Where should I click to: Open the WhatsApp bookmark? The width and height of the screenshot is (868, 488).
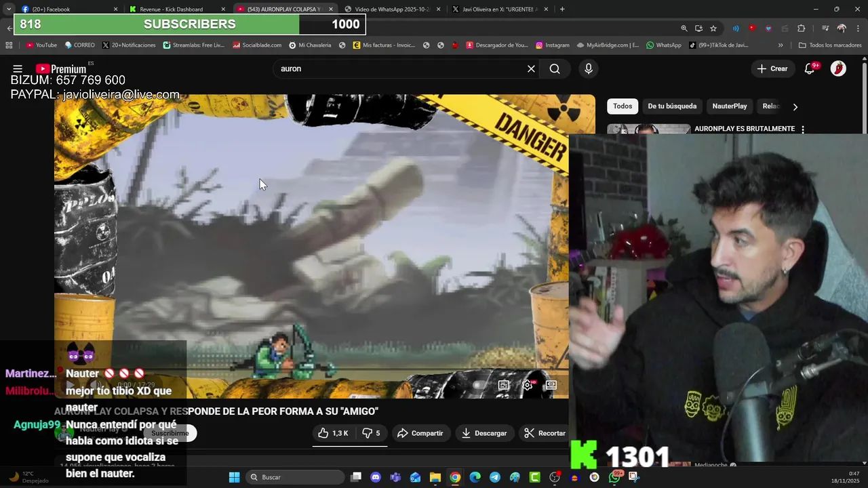pos(663,45)
